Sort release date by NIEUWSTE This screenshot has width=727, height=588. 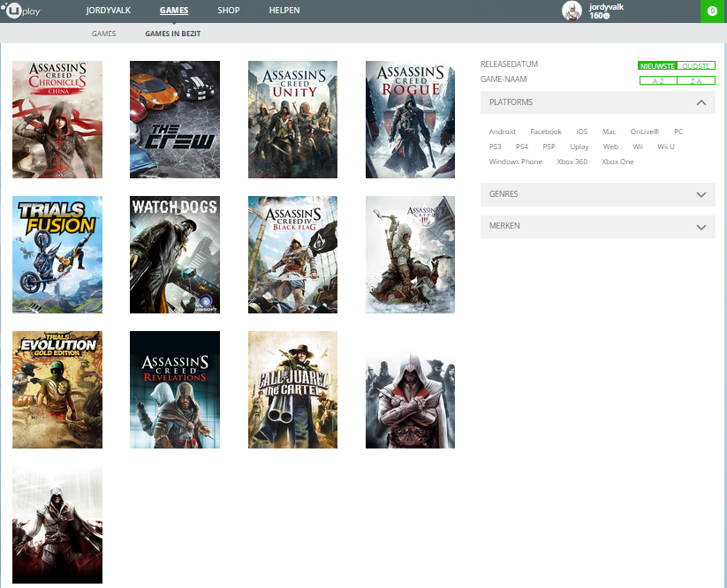click(657, 66)
